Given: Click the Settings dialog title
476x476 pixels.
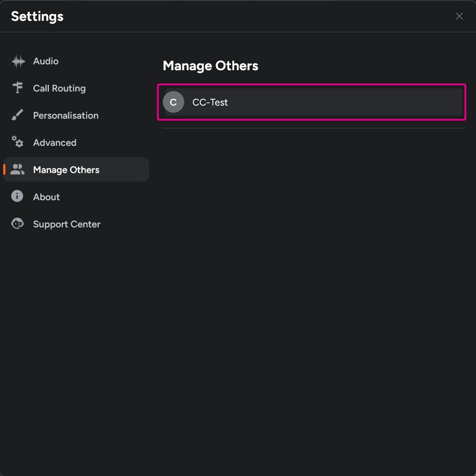Looking at the screenshot, I should (x=37, y=16).
